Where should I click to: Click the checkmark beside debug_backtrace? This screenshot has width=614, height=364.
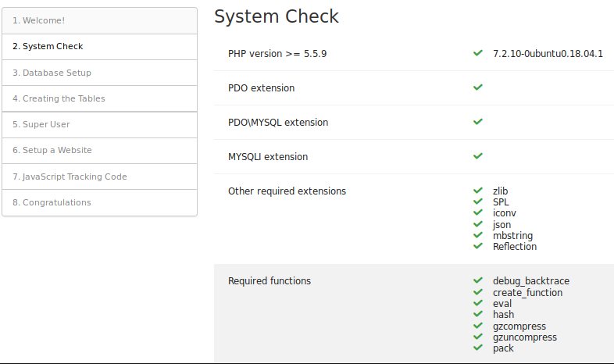click(x=477, y=281)
